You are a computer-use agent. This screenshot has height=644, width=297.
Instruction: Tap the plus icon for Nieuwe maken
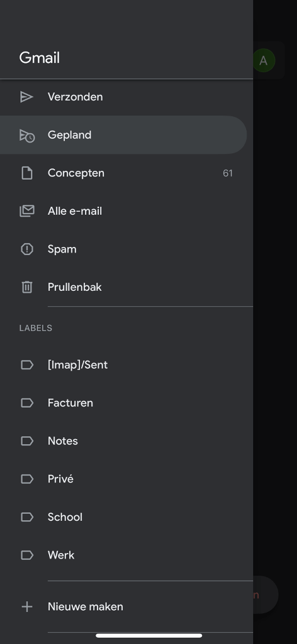[26, 607]
